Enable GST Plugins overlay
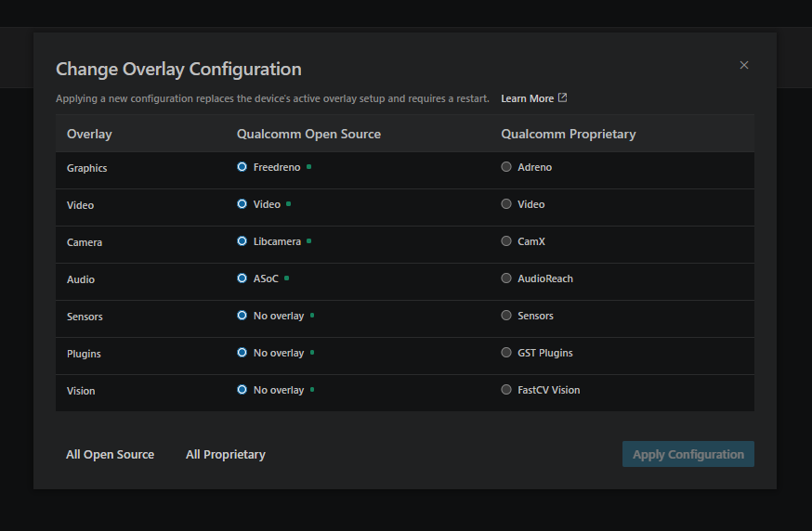Viewport: 812px width, 531px height. (x=506, y=353)
